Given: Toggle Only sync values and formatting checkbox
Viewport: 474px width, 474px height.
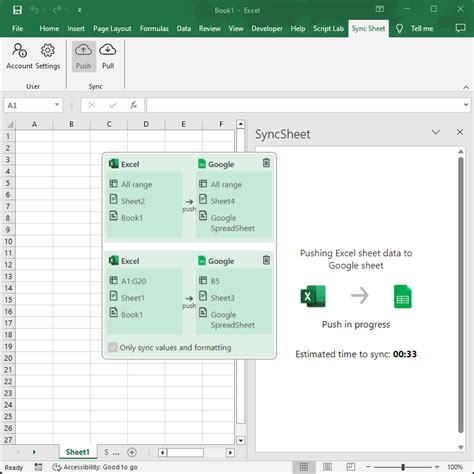Looking at the screenshot, I should pos(113,347).
